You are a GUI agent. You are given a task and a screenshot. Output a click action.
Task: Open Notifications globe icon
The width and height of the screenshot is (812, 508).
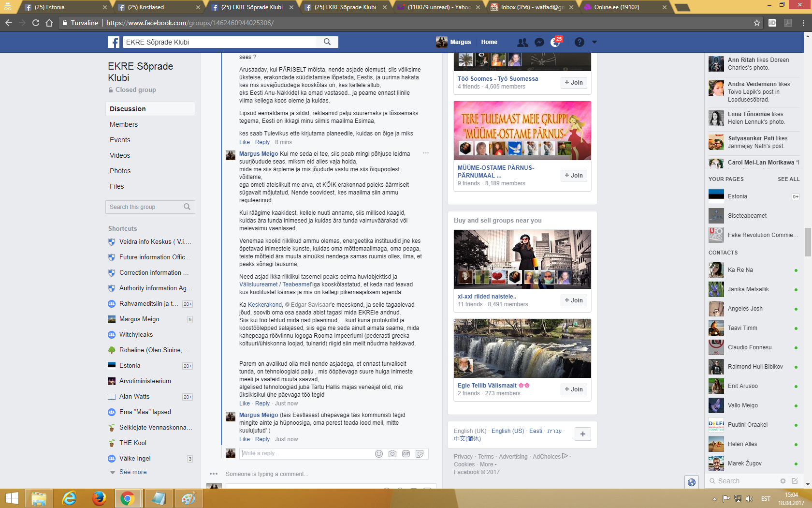[x=556, y=42]
